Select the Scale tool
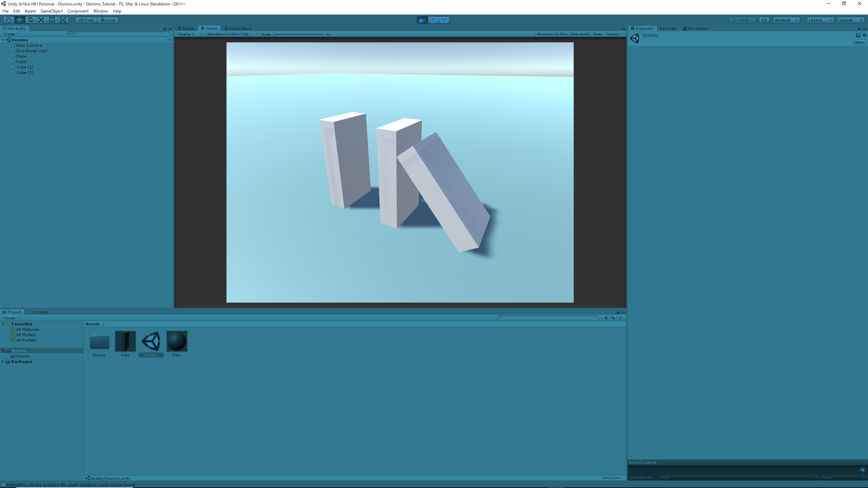This screenshot has width=868, height=488. (x=41, y=20)
